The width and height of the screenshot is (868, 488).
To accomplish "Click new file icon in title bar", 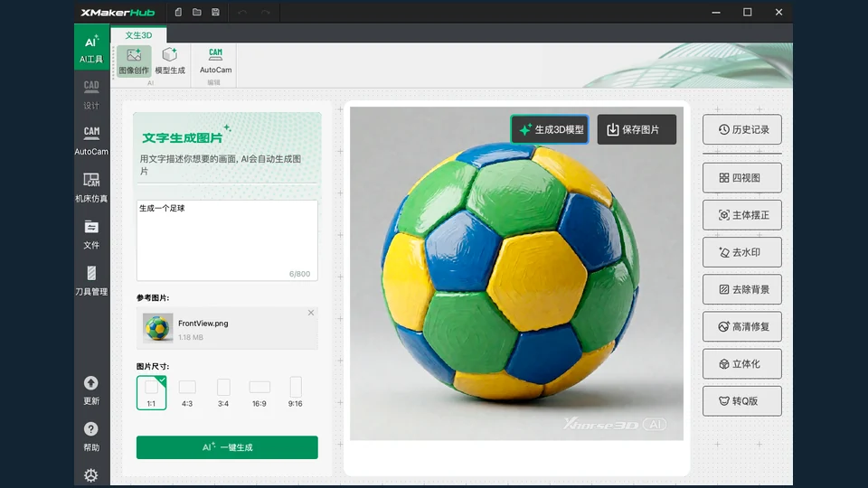I will tap(178, 12).
